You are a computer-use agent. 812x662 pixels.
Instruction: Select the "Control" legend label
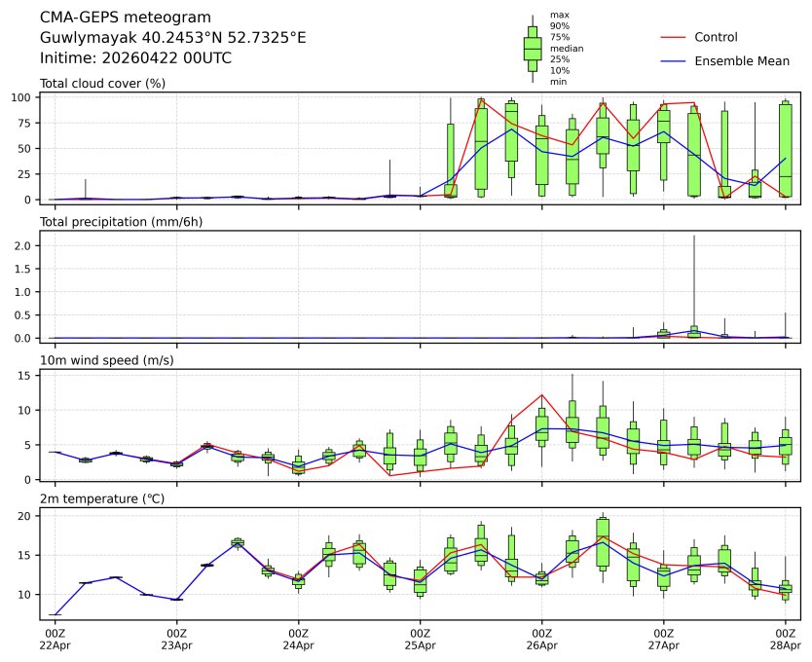point(716,37)
